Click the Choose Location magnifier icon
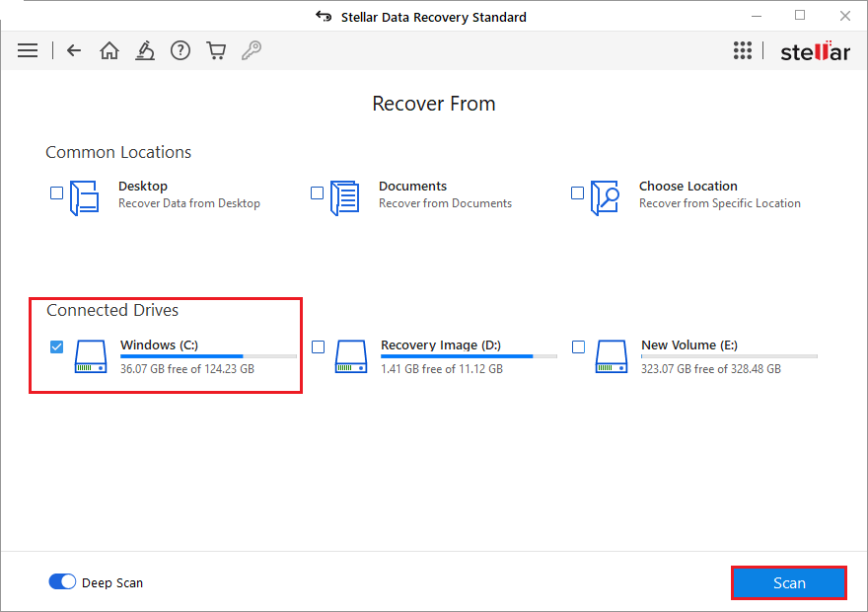This screenshot has height=612, width=868. (605, 197)
